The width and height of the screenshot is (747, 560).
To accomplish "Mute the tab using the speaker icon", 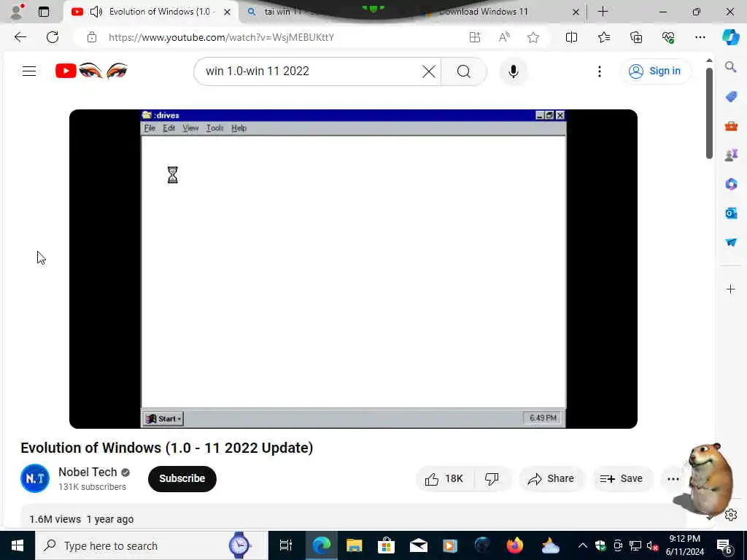I will click(96, 12).
